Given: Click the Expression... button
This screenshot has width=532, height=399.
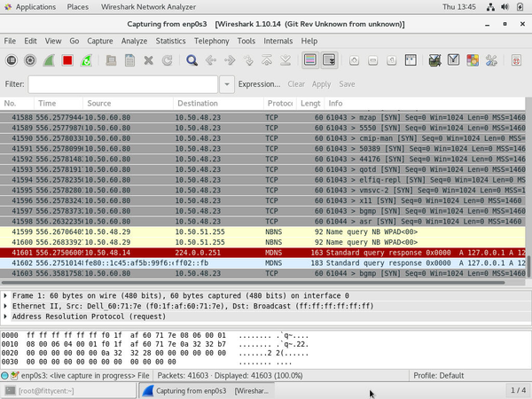Looking at the screenshot, I should (259, 84).
